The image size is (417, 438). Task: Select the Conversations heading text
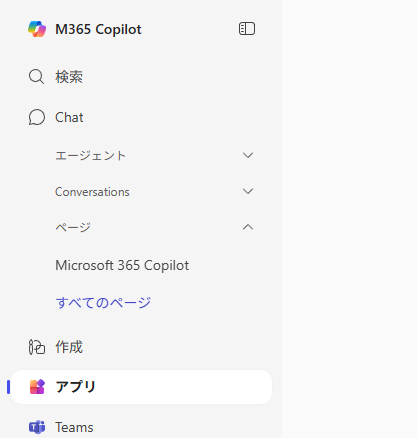tap(92, 192)
